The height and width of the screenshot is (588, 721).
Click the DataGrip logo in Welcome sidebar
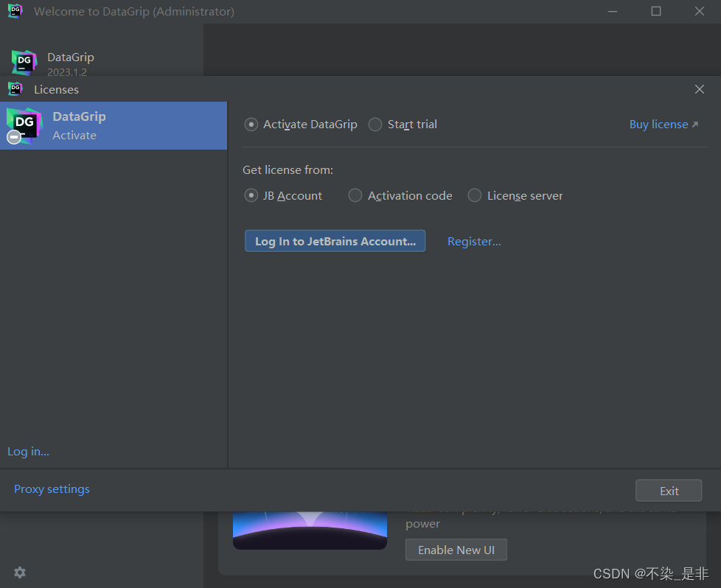click(x=24, y=62)
